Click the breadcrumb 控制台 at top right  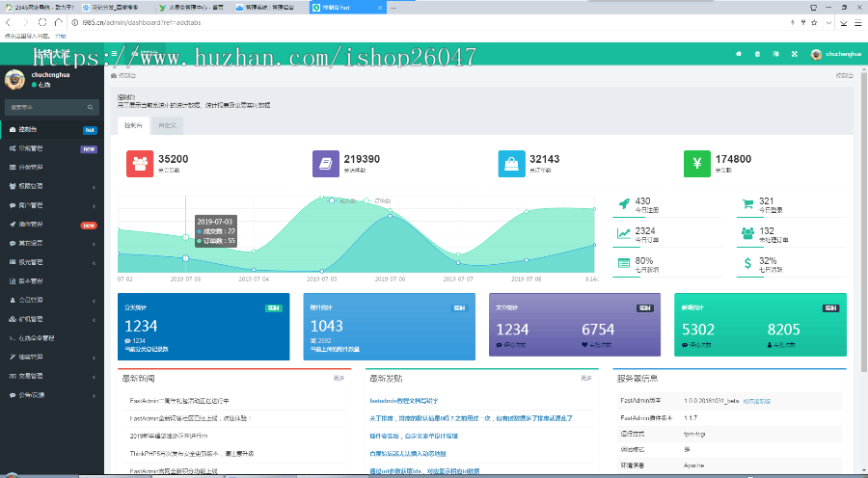click(x=845, y=75)
